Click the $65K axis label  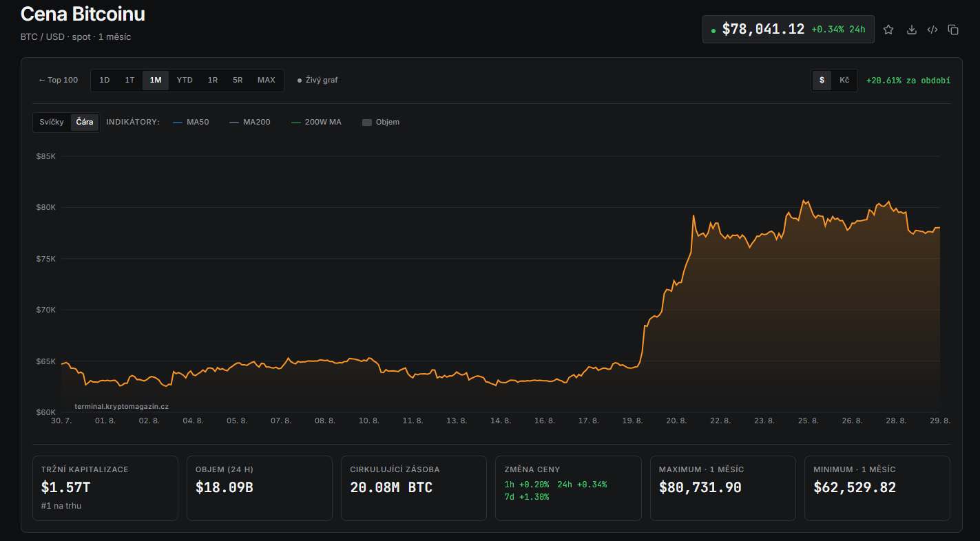point(46,361)
